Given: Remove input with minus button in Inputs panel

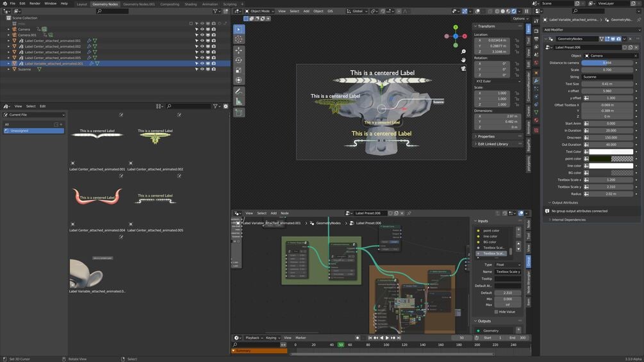Looking at the screenshot, I should tap(518, 236).
